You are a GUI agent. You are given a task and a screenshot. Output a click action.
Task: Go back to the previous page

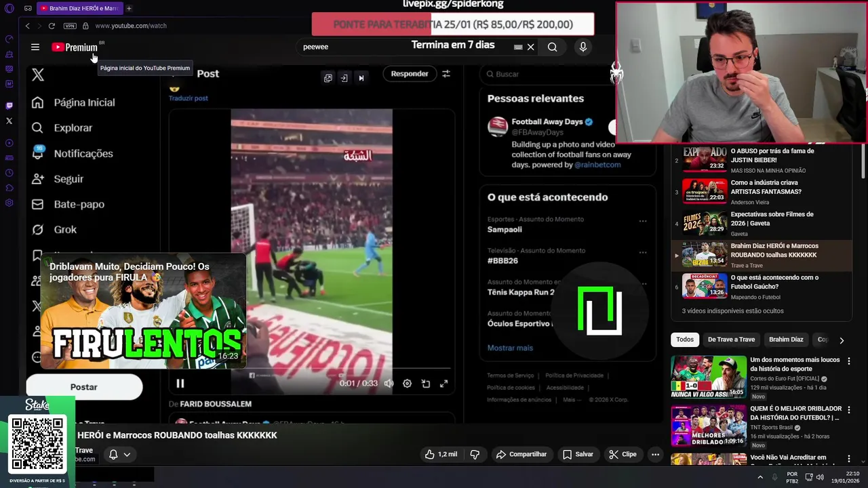point(27,26)
